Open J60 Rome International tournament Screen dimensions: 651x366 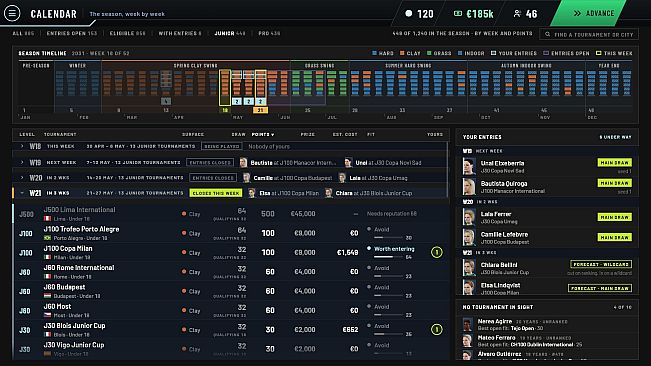pyautogui.click(x=230, y=272)
